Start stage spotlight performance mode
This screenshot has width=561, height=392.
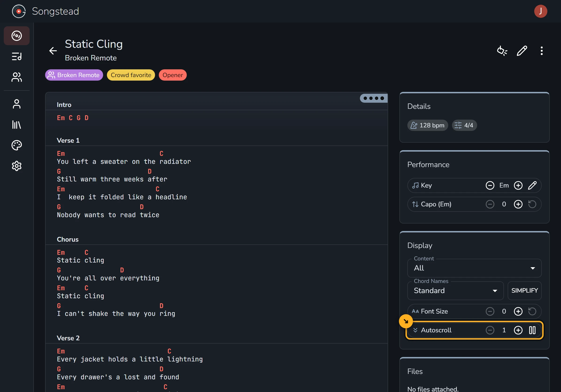point(502,51)
